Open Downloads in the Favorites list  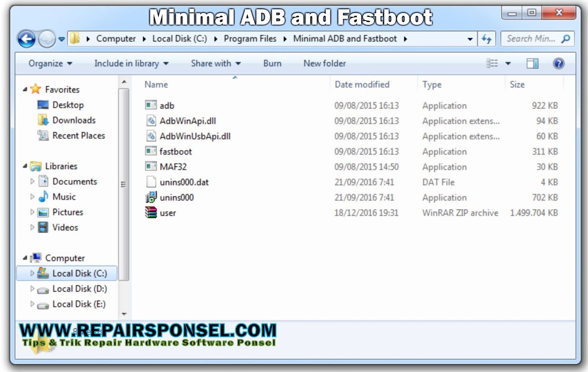point(74,120)
